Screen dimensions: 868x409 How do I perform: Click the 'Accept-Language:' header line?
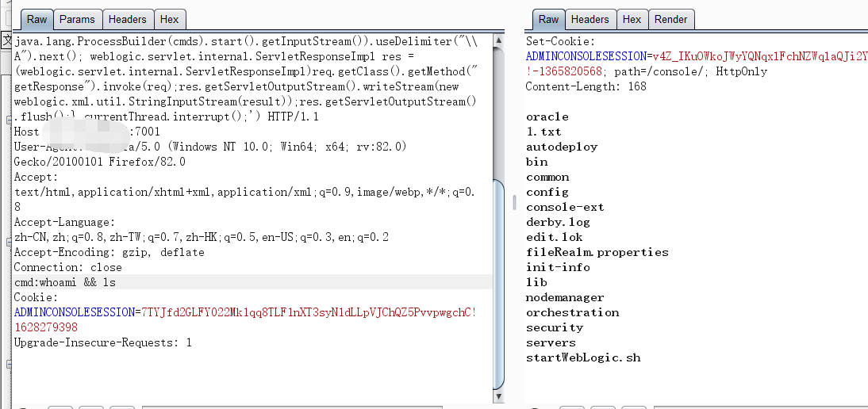(64, 222)
